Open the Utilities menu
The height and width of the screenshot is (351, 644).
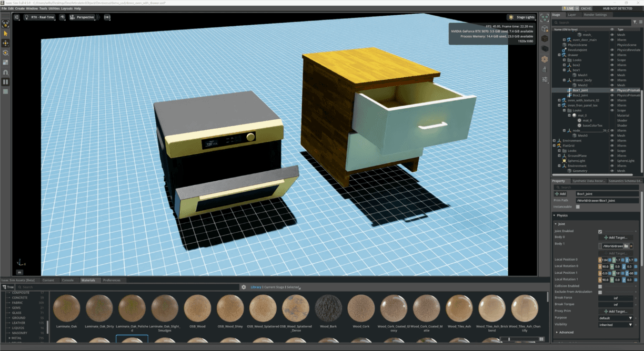coord(54,8)
